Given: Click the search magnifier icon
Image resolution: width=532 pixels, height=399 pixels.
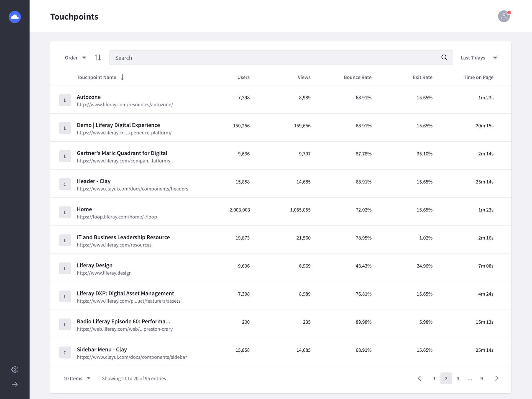Looking at the screenshot, I should 444,58.
